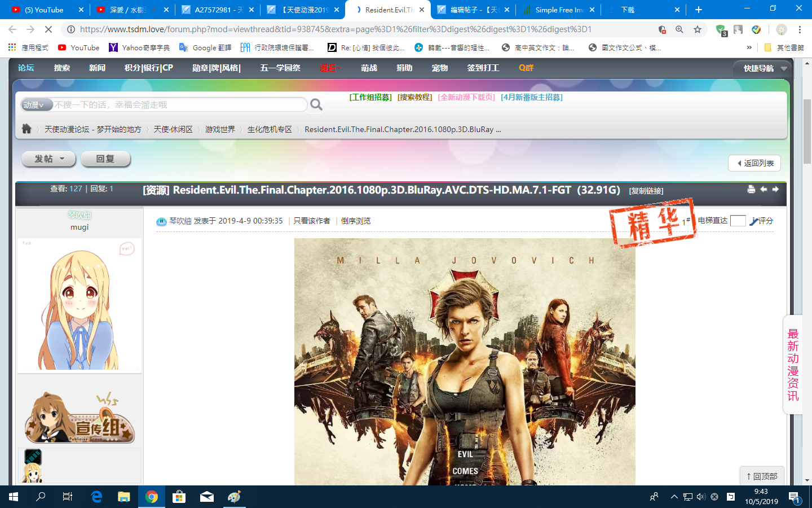Focus the forum search text field
Image resolution: width=812 pixels, height=508 pixels.
pyautogui.click(x=180, y=104)
